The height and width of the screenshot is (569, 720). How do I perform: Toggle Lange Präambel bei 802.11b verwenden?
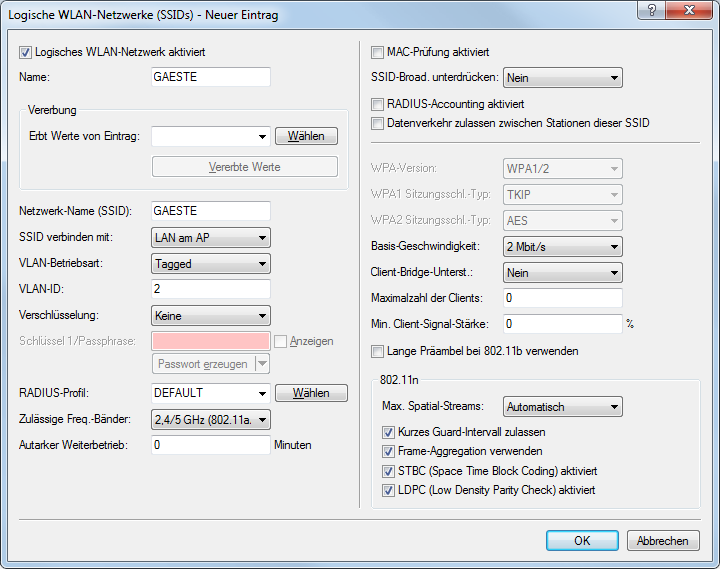pyautogui.click(x=377, y=351)
